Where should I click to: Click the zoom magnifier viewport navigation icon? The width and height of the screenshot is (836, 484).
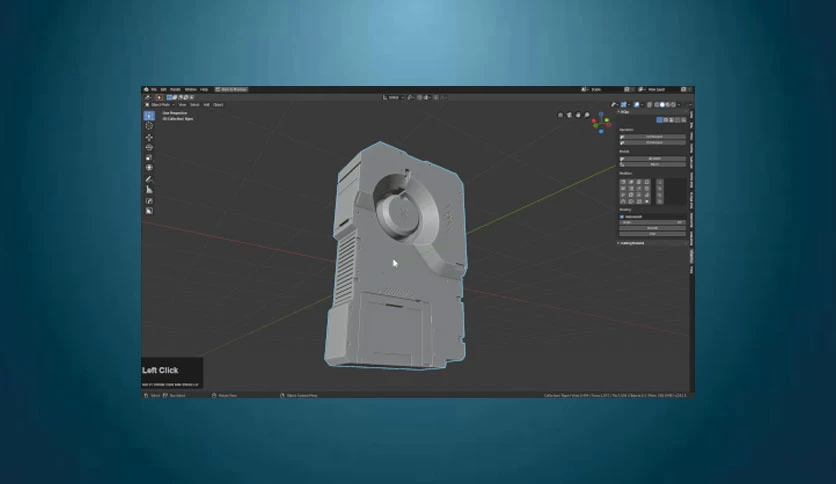pos(587,115)
